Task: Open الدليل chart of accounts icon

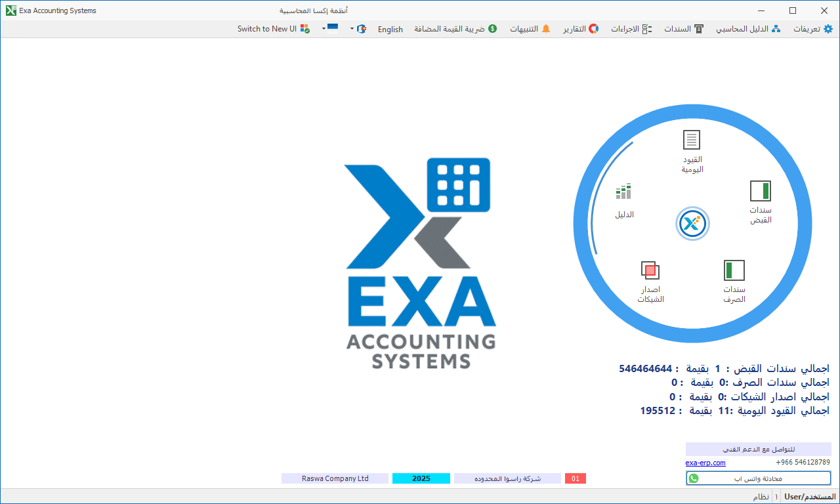Action: (623, 191)
